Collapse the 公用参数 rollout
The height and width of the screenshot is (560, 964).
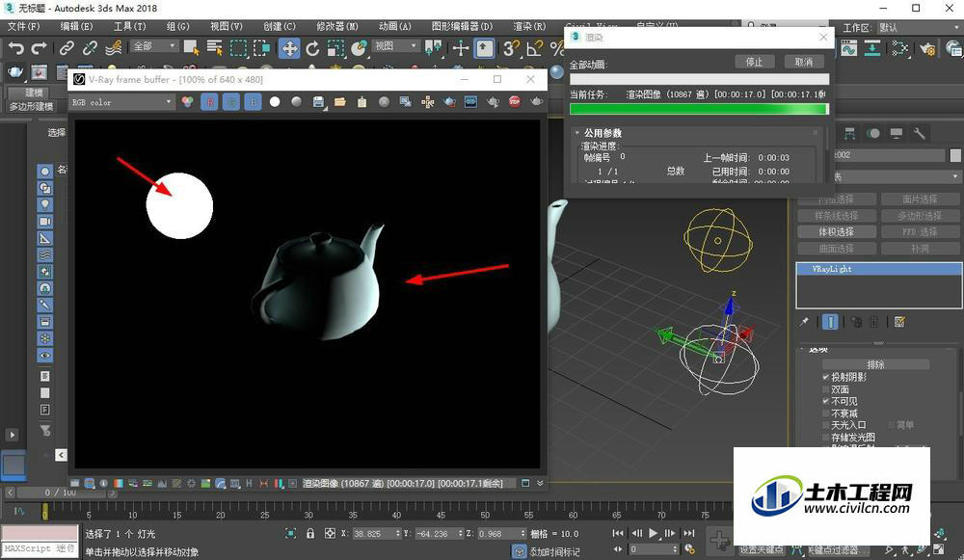coord(576,133)
